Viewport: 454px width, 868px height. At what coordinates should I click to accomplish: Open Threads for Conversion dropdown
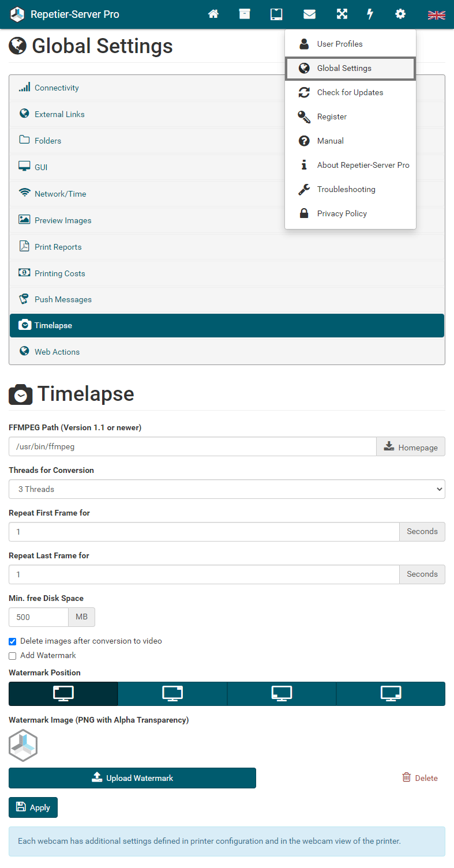pos(227,489)
